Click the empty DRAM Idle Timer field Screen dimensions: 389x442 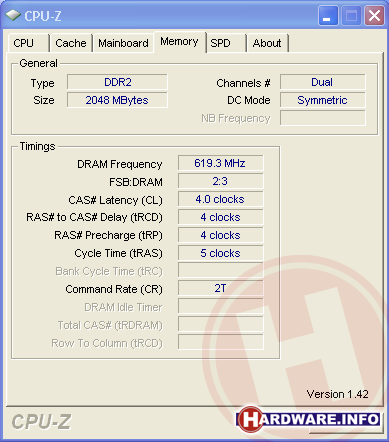(220, 306)
